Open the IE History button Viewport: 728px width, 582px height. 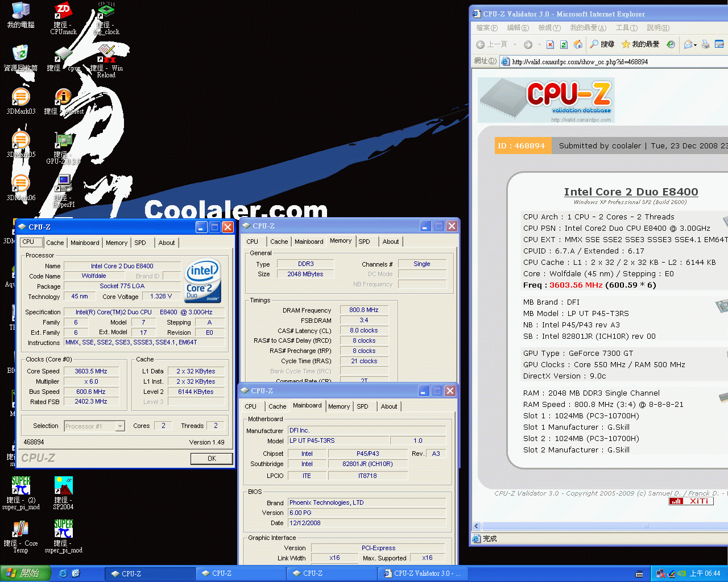(x=671, y=44)
